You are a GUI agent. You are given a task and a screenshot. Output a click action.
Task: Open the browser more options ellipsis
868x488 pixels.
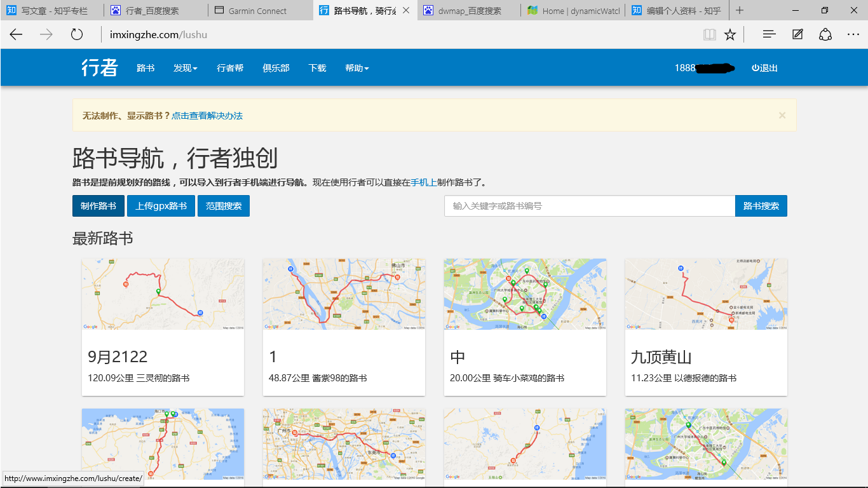coord(853,34)
